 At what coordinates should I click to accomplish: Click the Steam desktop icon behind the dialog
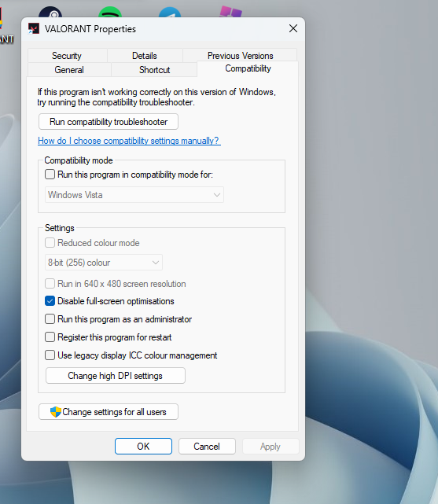click(x=50, y=13)
